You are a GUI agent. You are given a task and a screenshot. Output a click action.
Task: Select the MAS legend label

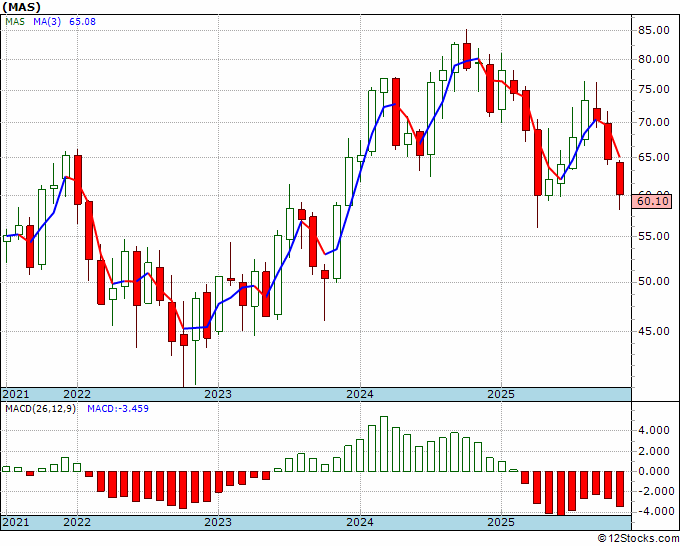point(15,21)
